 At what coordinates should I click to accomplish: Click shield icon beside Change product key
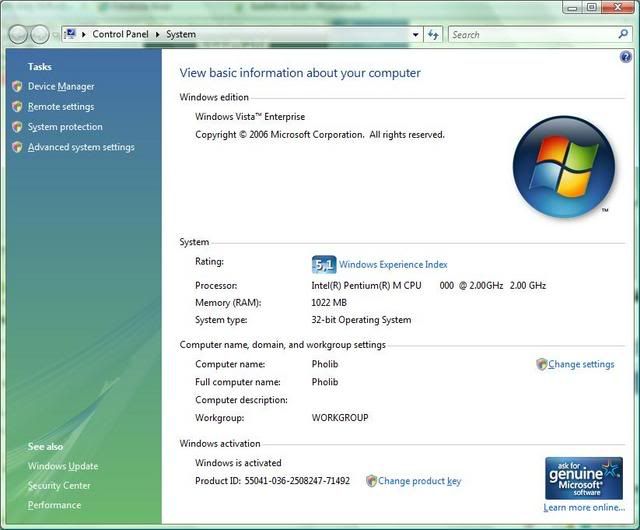(x=371, y=481)
